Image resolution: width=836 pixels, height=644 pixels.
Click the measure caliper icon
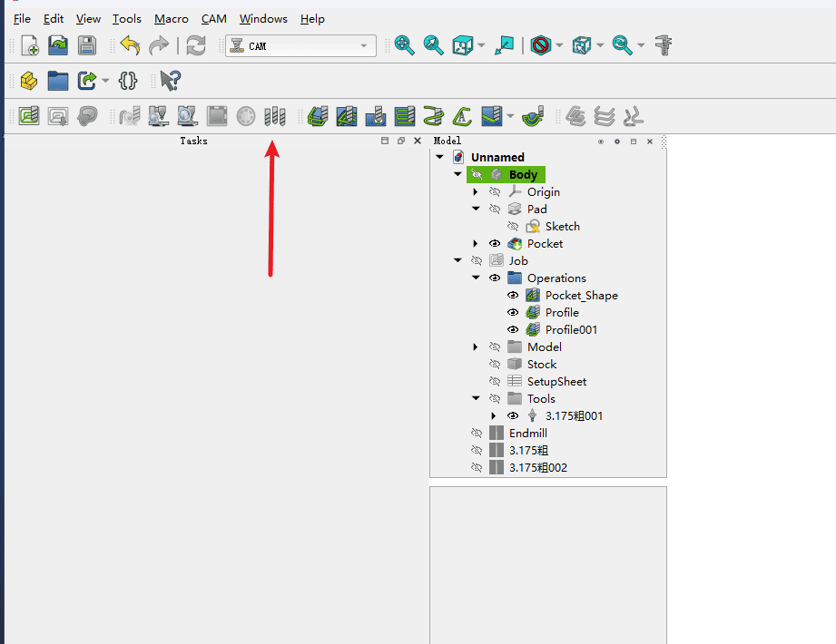coord(664,46)
